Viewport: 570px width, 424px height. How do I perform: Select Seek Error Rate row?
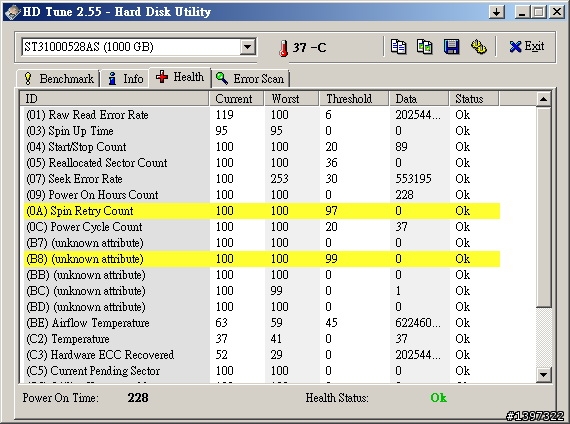point(262,179)
